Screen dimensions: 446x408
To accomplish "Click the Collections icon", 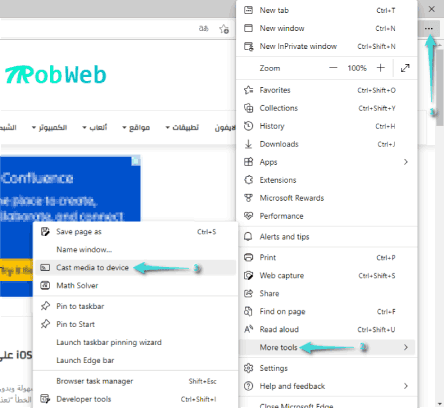I will [249, 108].
